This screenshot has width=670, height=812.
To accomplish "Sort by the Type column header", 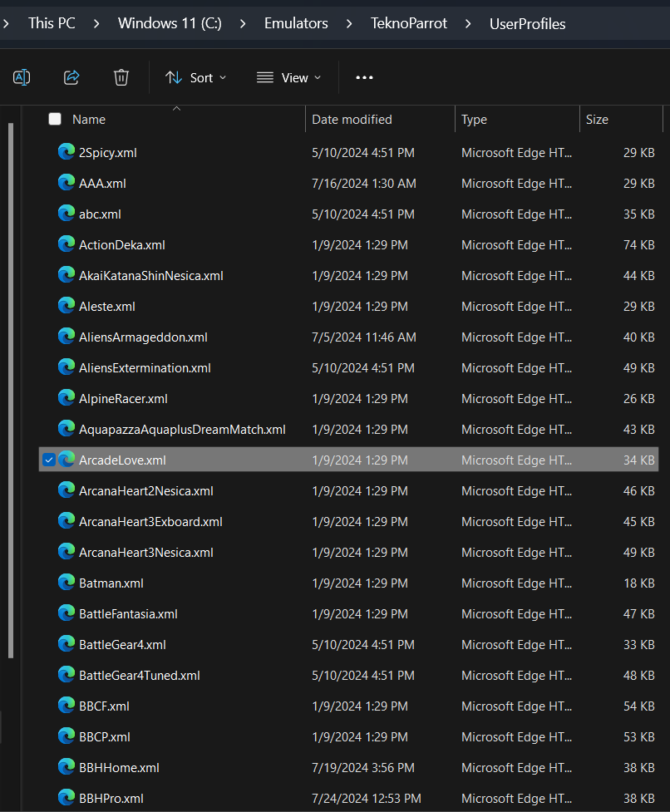I will tap(474, 120).
